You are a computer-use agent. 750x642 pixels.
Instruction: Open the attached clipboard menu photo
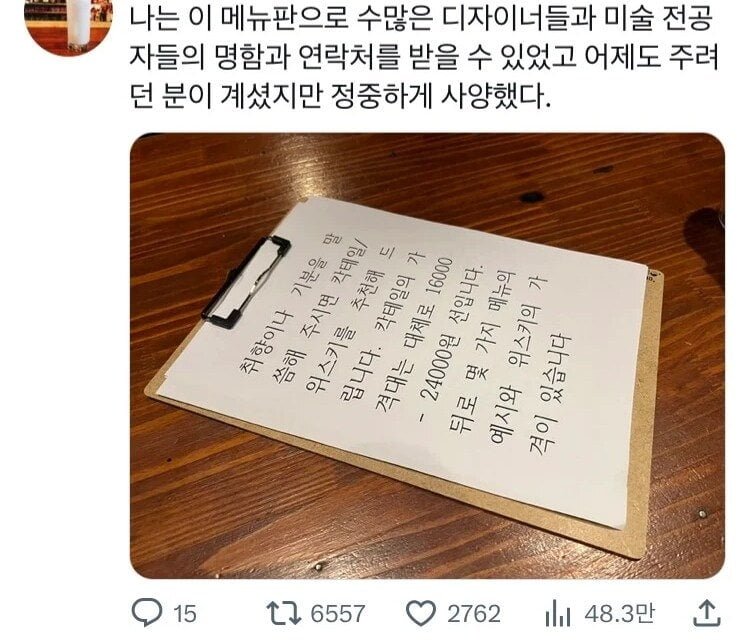tap(427, 356)
